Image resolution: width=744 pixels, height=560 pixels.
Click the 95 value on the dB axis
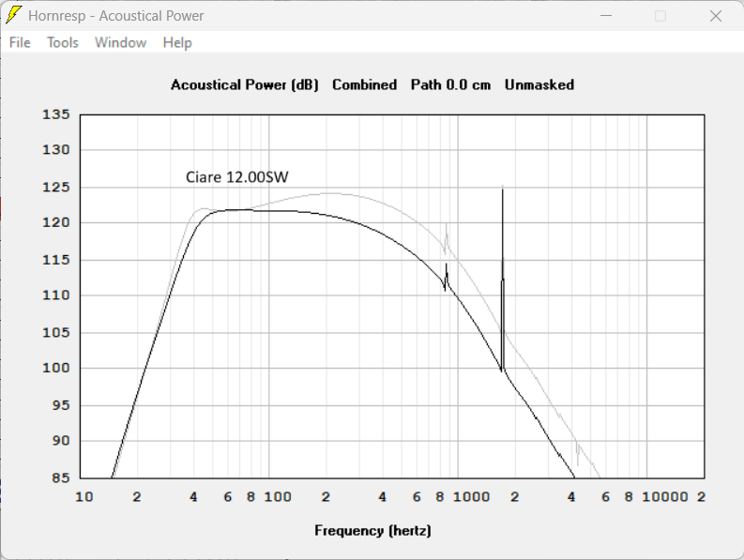[x=61, y=405]
